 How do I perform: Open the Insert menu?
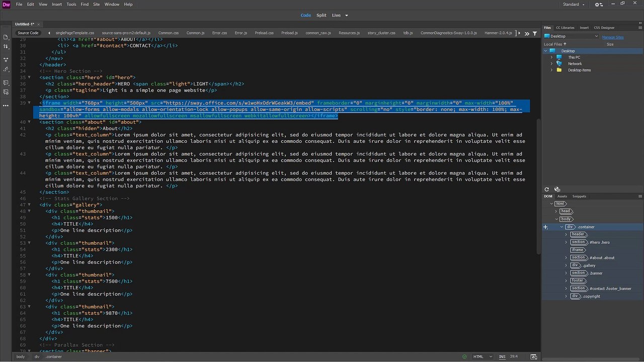(x=57, y=5)
